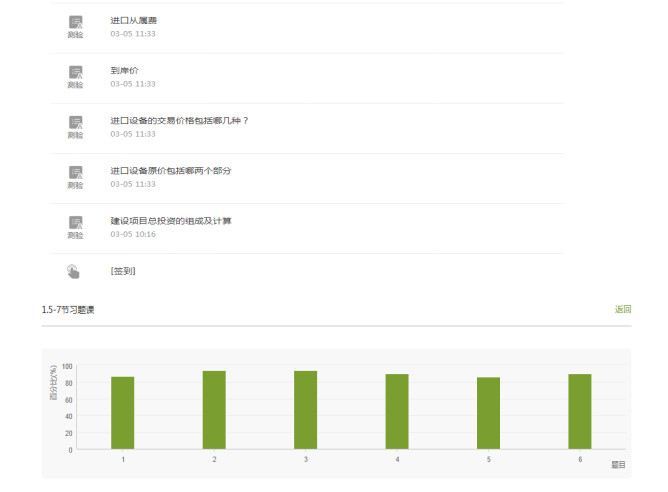668x492 pixels.
Task: Click the hand-tap icon beside [签到]
Action: tap(74, 271)
